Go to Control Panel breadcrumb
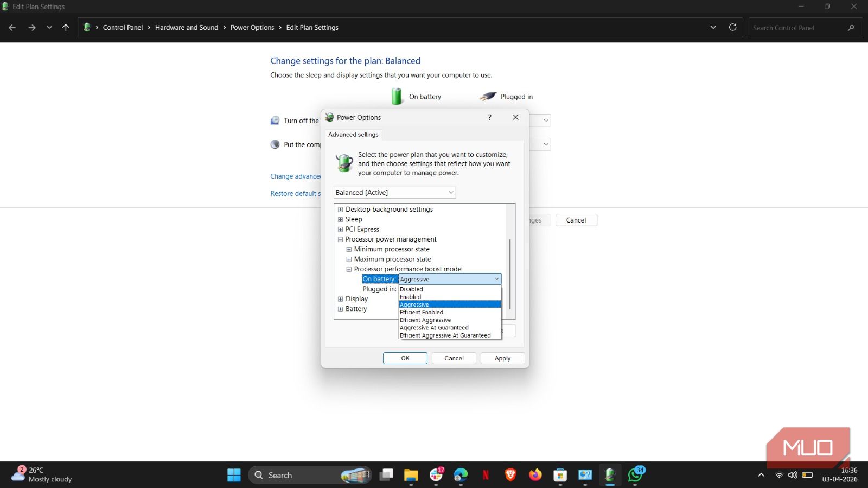Screen dimensions: 868x488 tap(123, 28)
